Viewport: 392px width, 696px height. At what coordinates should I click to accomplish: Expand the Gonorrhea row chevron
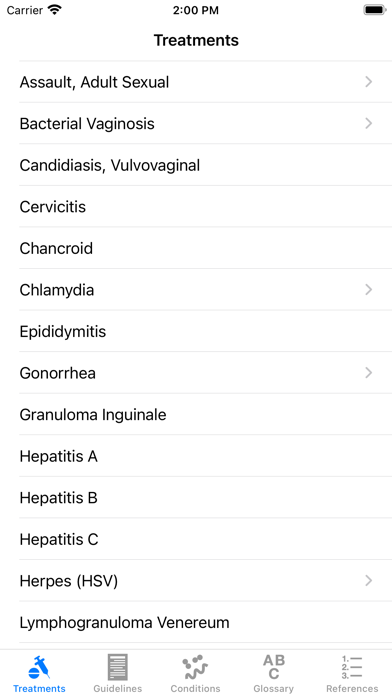pos(368,373)
